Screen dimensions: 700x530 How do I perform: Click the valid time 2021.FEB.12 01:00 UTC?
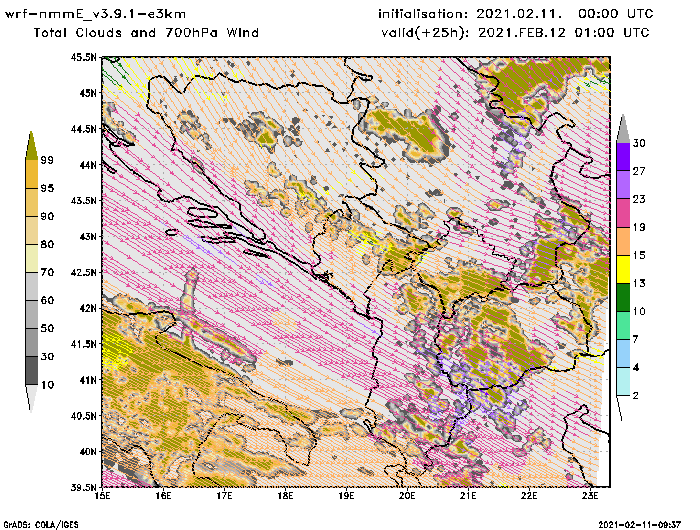click(x=564, y=33)
